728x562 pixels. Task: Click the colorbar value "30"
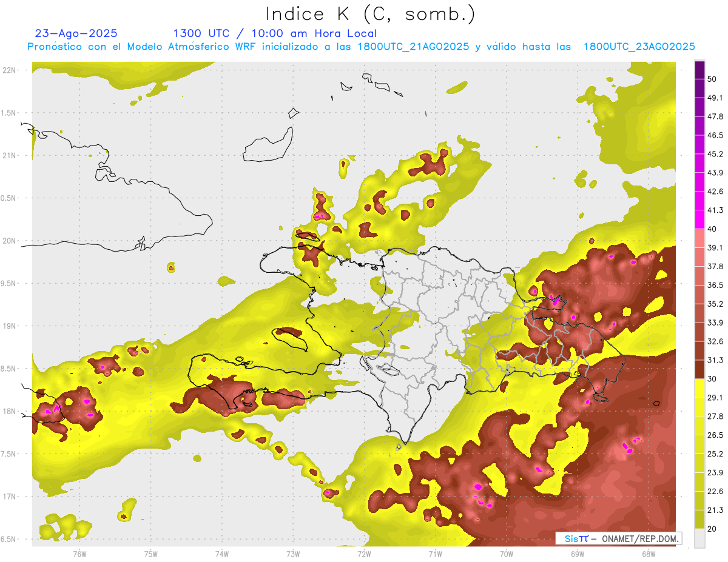(713, 379)
